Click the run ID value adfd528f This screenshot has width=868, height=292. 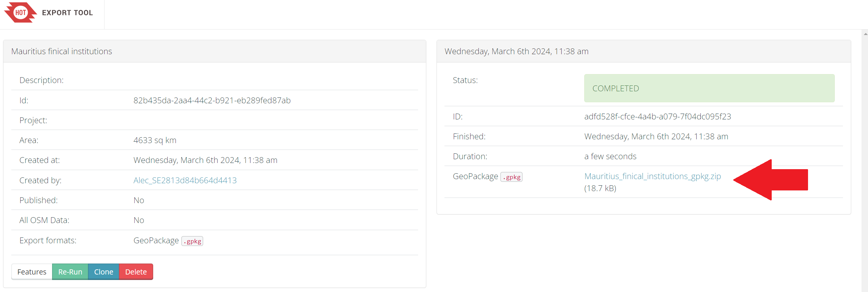(x=657, y=117)
